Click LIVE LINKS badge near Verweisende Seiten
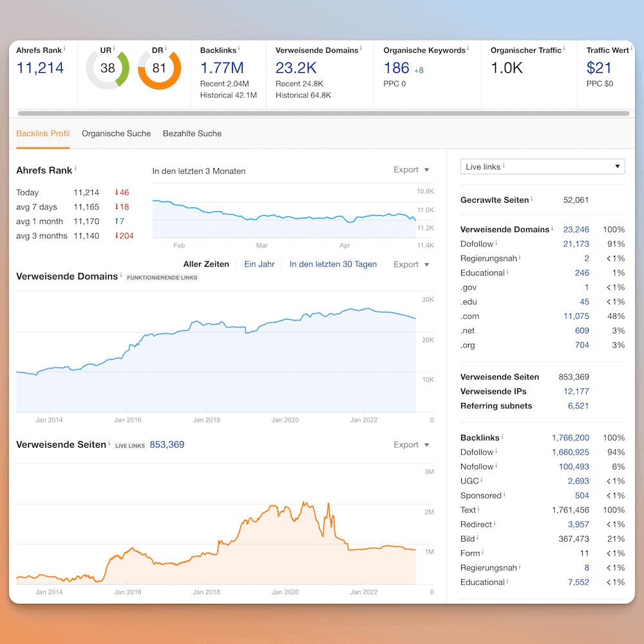 pyautogui.click(x=130, y=446)
